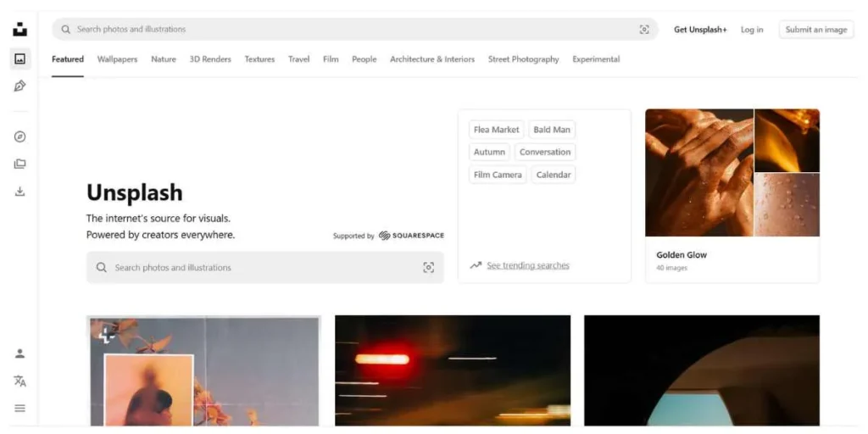This screenshot has height=434, width=868.
Task: Click the download icon in sidebar
Action: (x=20, y=192)
